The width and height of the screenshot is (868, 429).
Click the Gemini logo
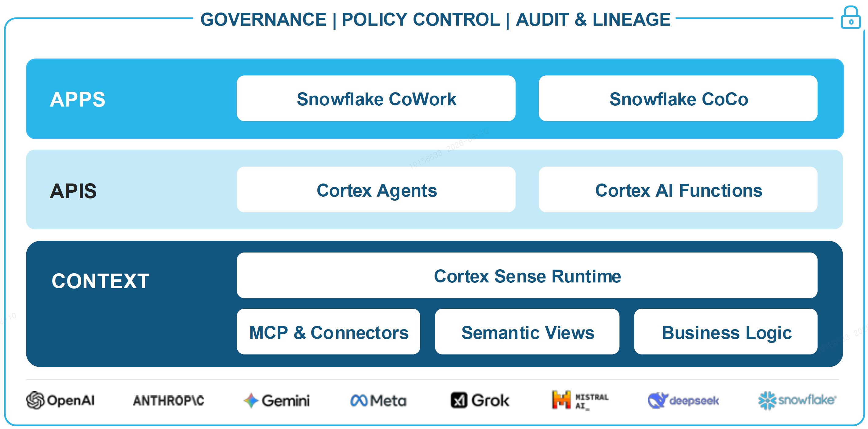point(277,400)
